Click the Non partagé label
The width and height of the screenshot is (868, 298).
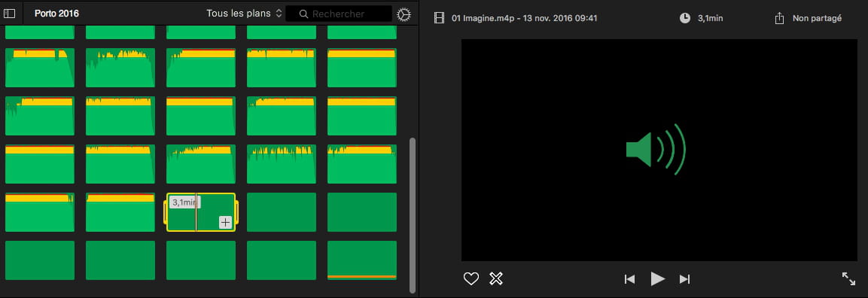pos(817,18)
